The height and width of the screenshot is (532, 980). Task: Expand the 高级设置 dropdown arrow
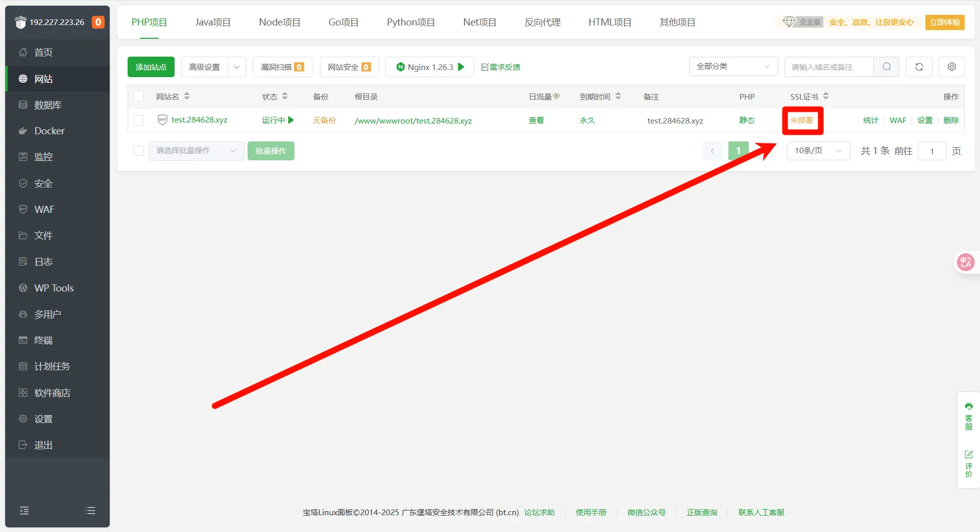pos(236,67)
